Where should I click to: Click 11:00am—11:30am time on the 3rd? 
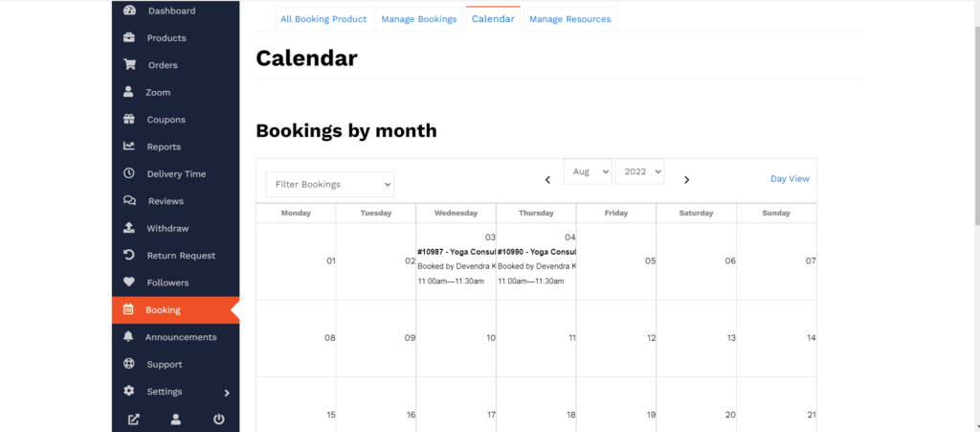[x=451, y=282]
